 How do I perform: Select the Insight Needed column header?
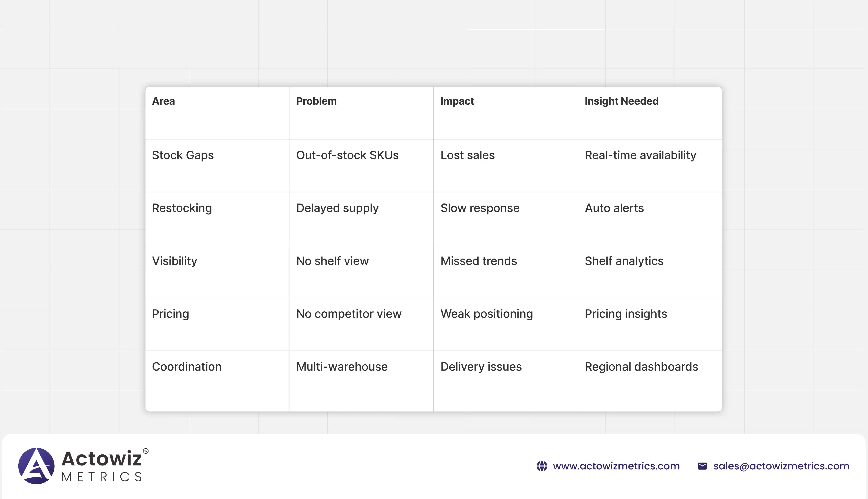coord(621,101)
